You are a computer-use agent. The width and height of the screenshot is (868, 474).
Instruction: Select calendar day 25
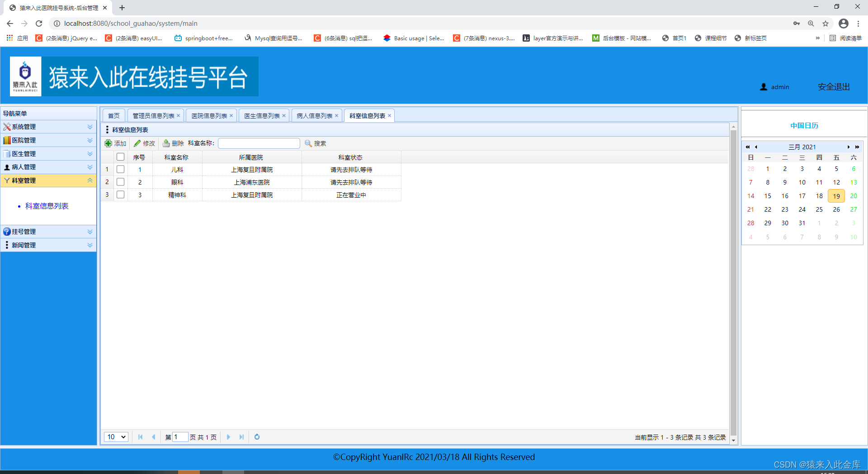(819, 209)
